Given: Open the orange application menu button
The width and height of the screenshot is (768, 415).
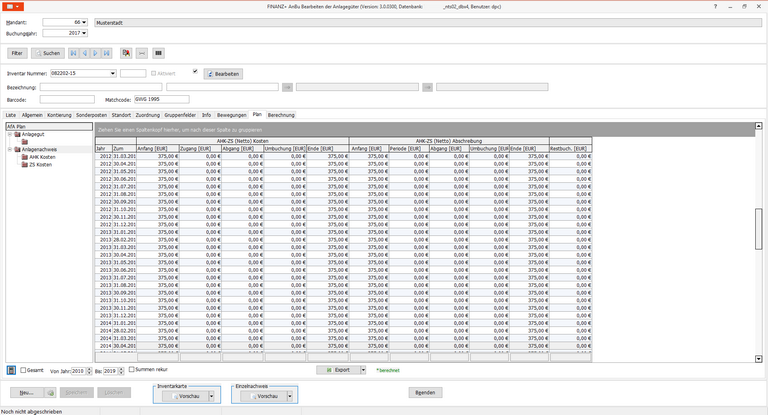Looking at the screenshot, I should pos(12,6).
